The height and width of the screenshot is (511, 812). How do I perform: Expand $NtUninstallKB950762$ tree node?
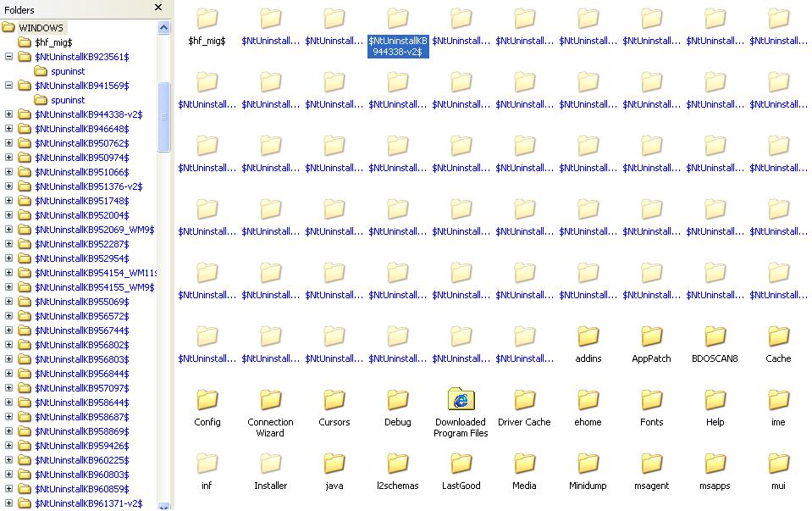pyautogui.click(x=8, y=143)
